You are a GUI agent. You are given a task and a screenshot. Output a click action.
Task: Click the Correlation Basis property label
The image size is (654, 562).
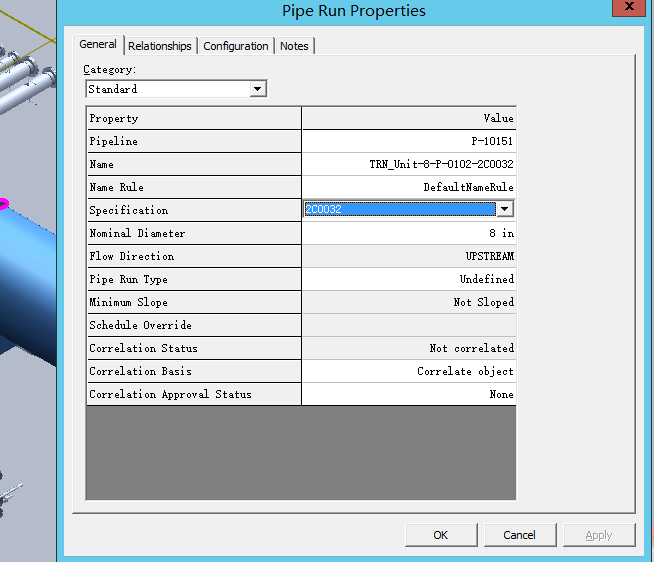(194, 371)
